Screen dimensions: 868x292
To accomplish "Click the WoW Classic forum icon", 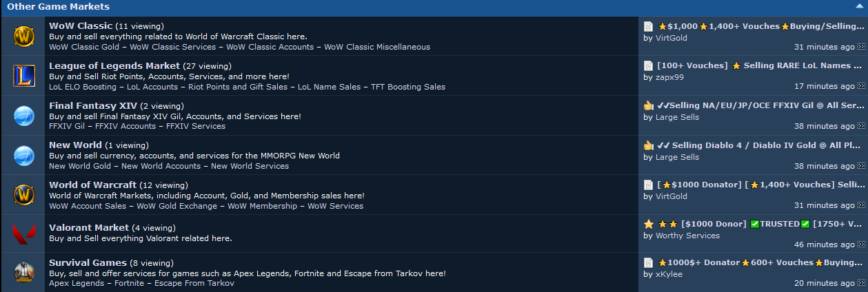I will tap(23, 36).
